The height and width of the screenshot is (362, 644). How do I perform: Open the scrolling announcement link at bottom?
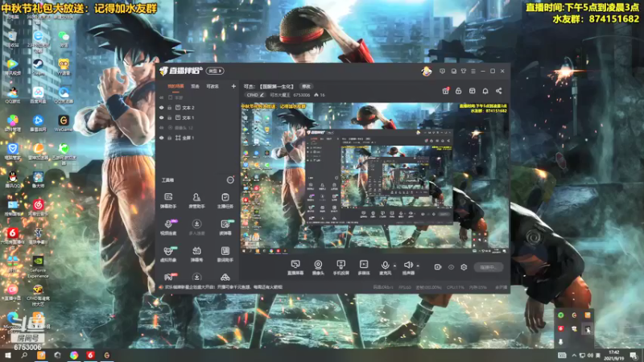(224, 287)
